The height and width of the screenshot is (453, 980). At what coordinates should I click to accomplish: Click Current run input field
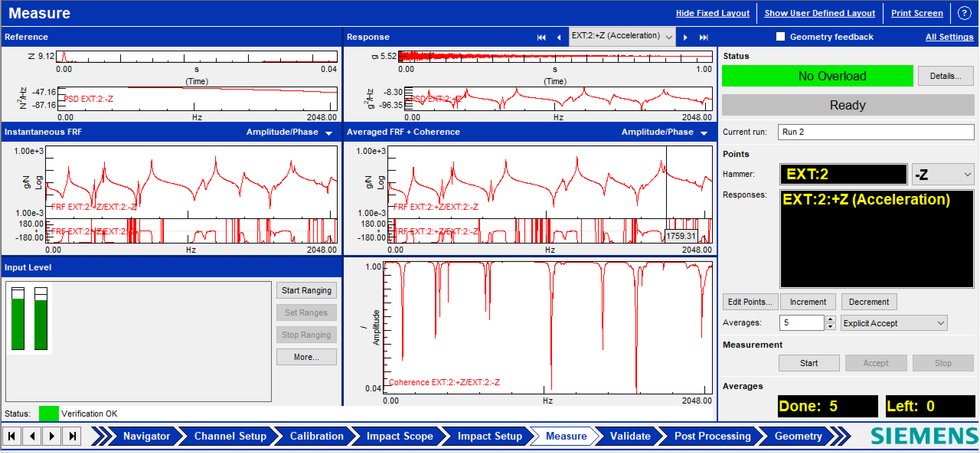(876, 132)
